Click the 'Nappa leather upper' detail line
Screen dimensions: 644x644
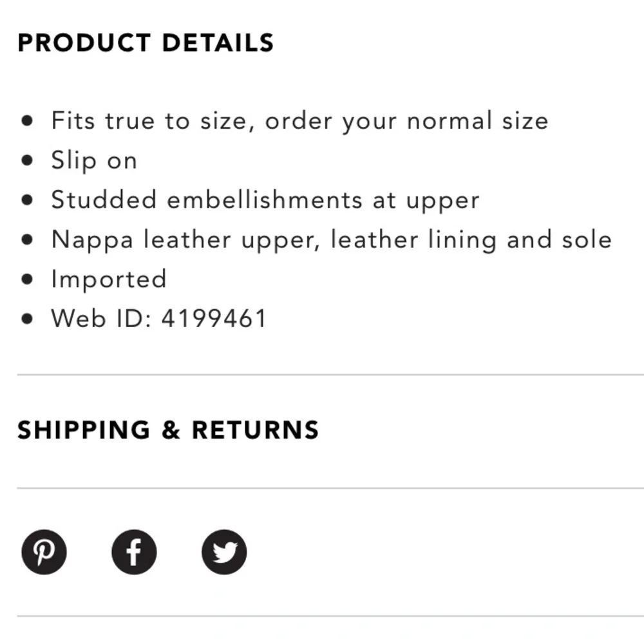point(332,240)
